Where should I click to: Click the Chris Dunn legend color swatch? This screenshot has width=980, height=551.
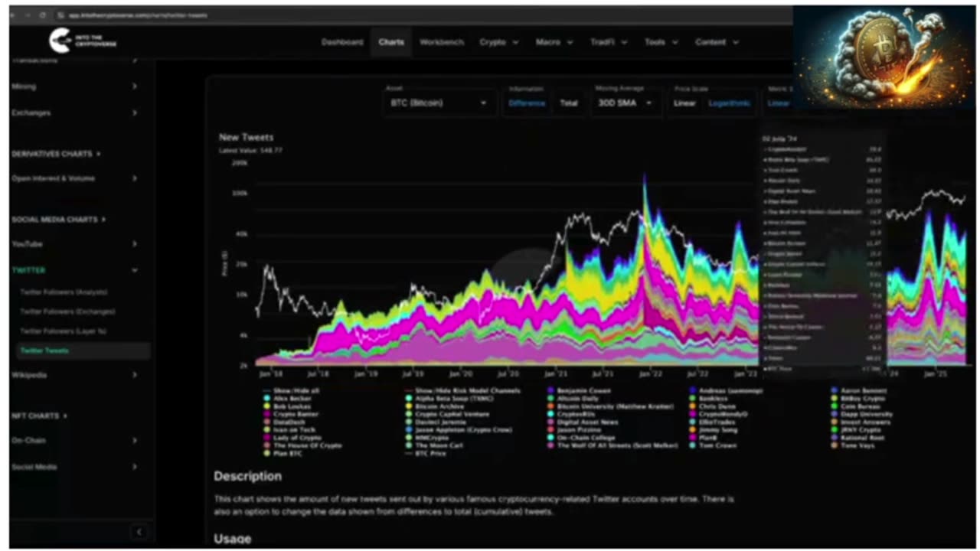tap(692, 406)
